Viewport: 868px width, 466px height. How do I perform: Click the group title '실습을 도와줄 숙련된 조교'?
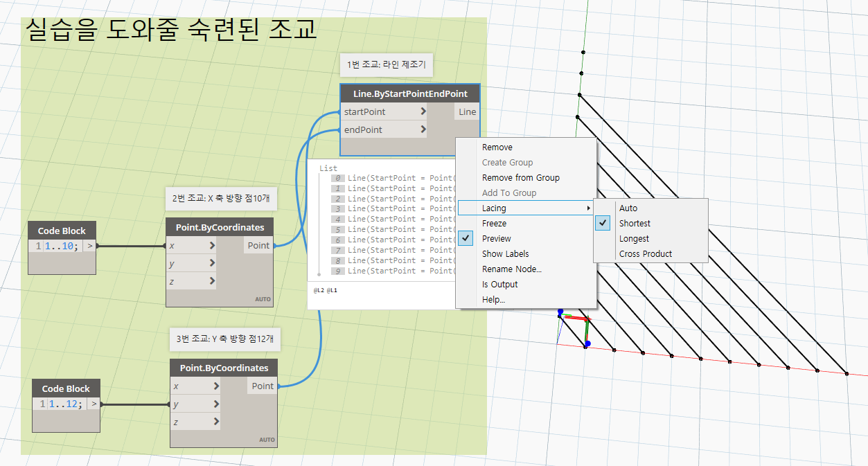tap(170, 29)
